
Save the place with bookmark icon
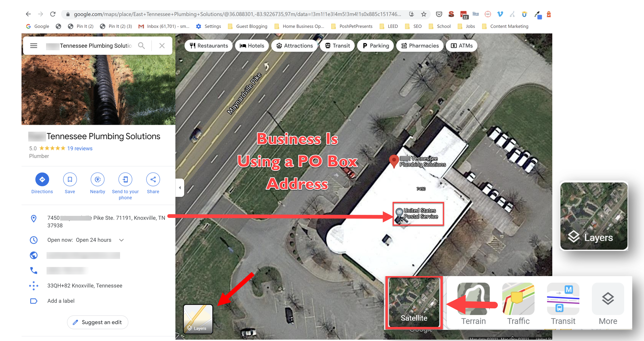click(70, 180)
